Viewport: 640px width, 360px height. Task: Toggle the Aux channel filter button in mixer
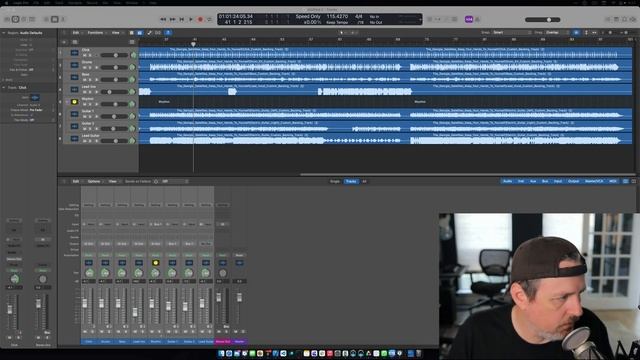(533, 181)
